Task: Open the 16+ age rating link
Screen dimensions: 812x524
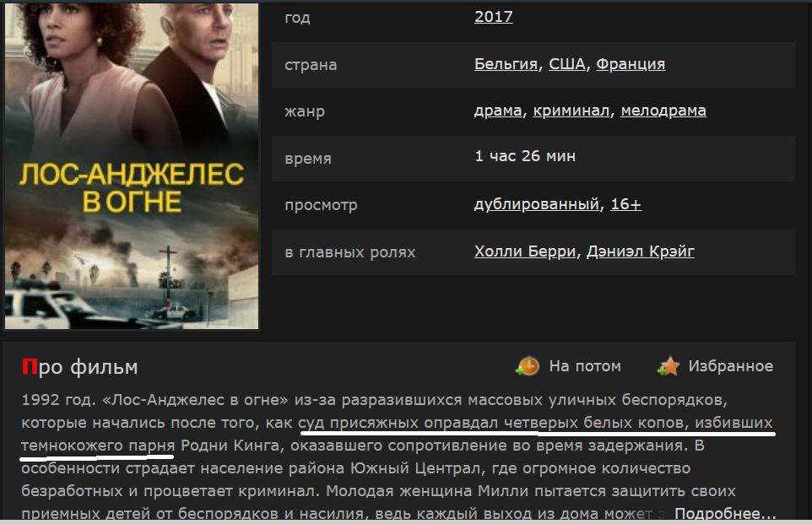Action: click(x=625, y=204)
